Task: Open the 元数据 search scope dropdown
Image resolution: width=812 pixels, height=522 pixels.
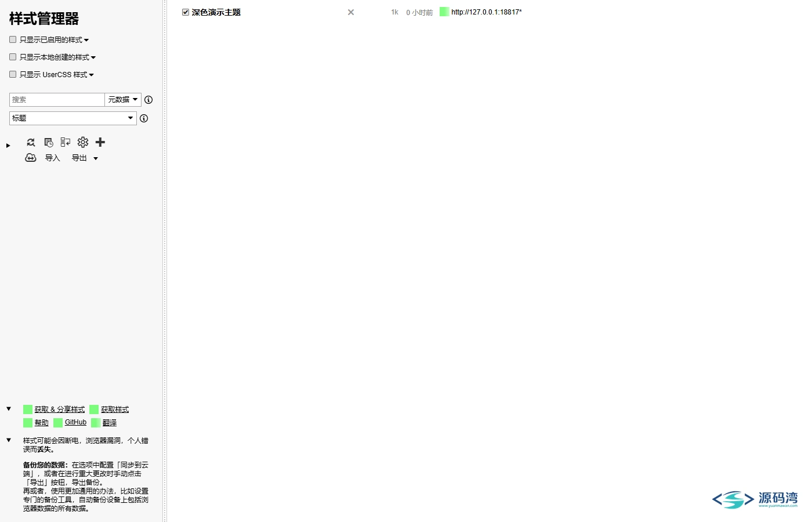Action: (x=123, y=100)
